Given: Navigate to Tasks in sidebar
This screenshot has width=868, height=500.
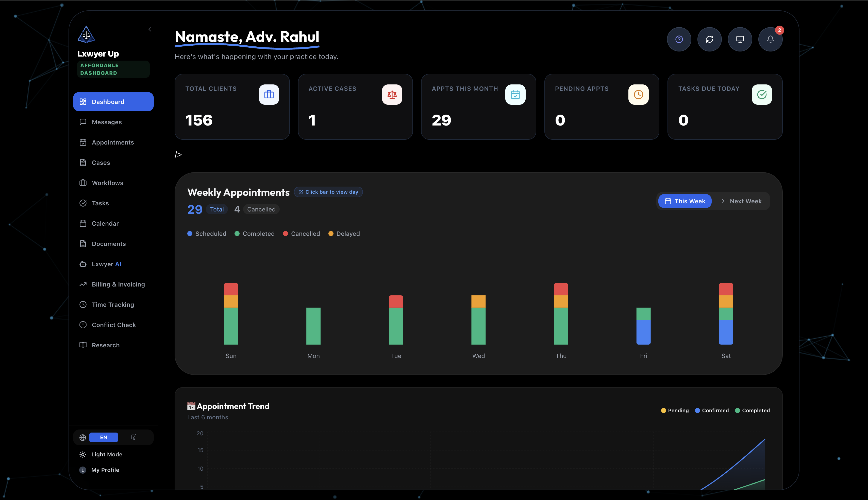Looking at the screenshot, I should coord(113,203).
